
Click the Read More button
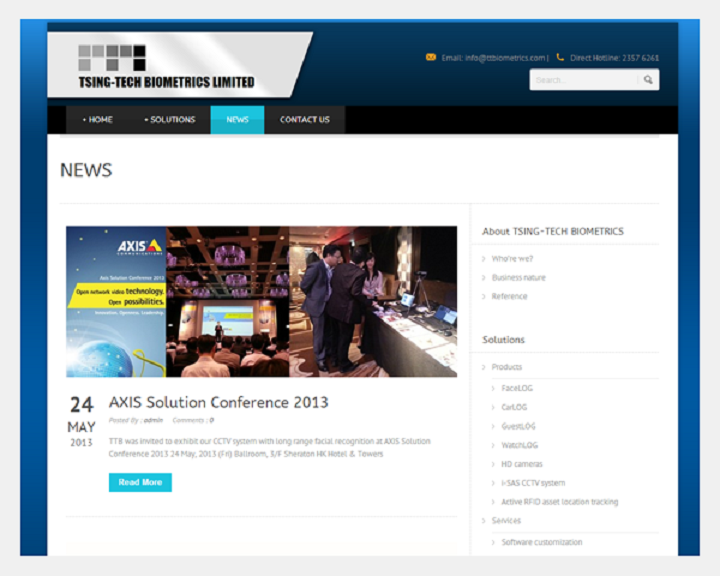coord(140,482)
